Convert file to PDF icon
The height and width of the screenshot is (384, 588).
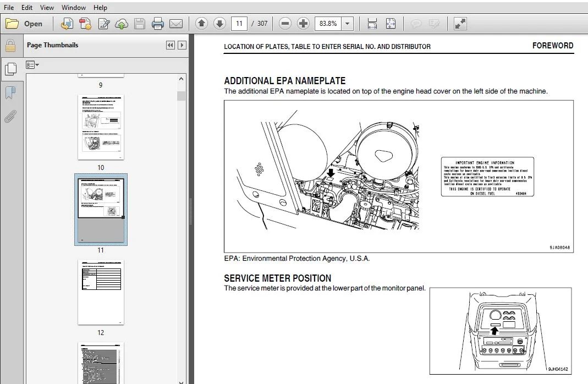[67, 24]
